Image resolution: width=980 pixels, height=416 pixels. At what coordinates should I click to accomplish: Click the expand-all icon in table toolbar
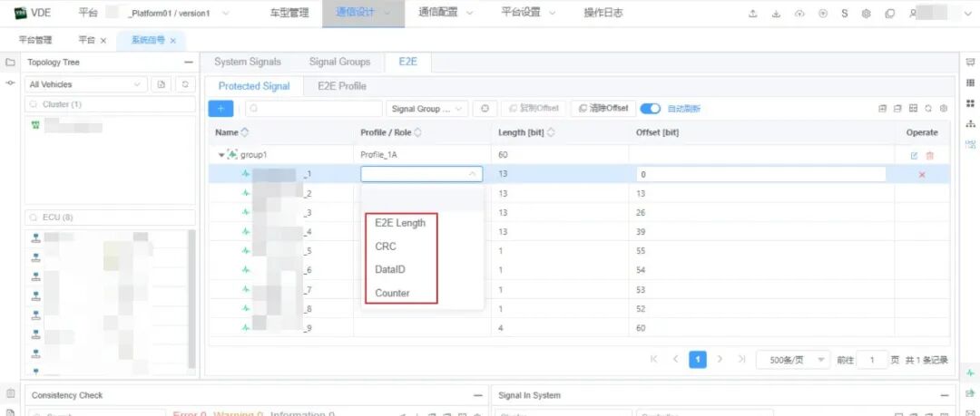883,109
